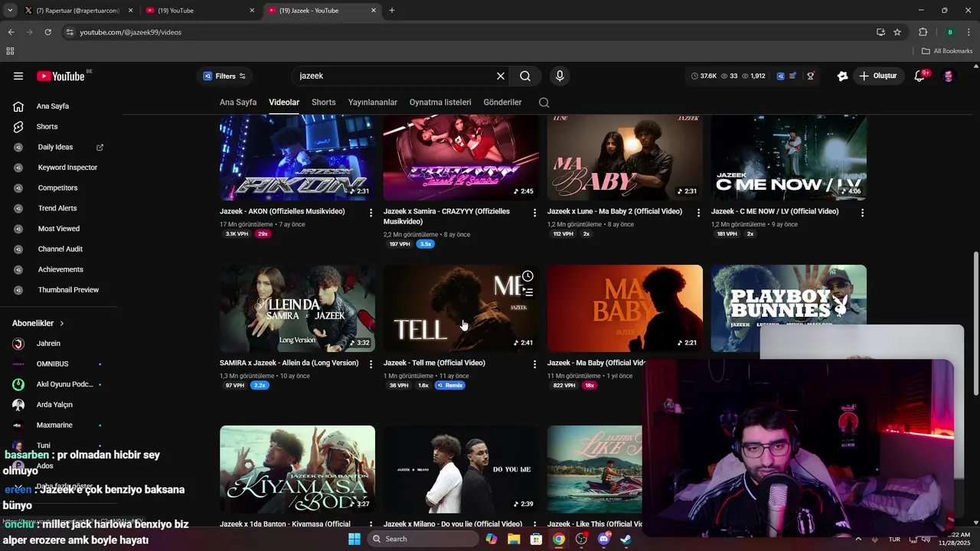Search within channel using the tab-row magnifier
This screenshot has width=980, height=551.
click(x=544, y=103)
